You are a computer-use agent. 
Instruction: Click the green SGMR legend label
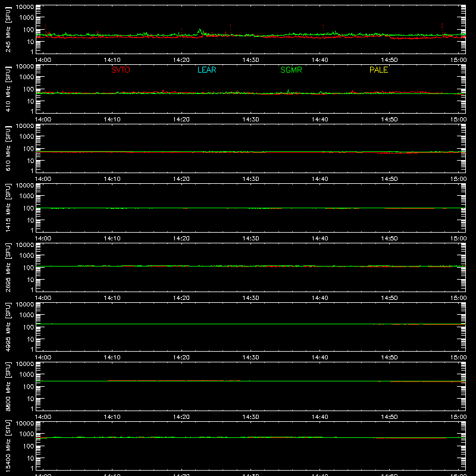tap(291, 70)
